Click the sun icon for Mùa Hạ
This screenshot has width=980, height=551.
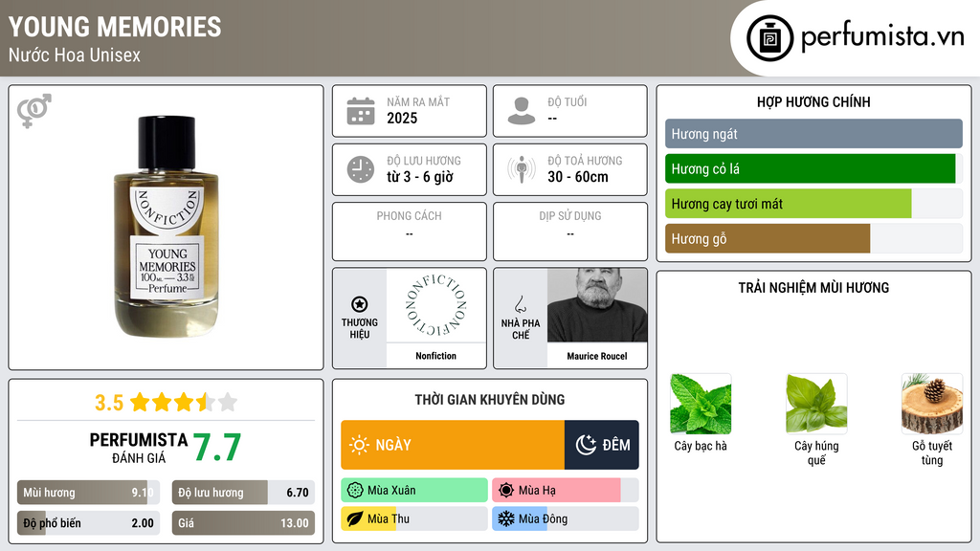click(506, 491)
